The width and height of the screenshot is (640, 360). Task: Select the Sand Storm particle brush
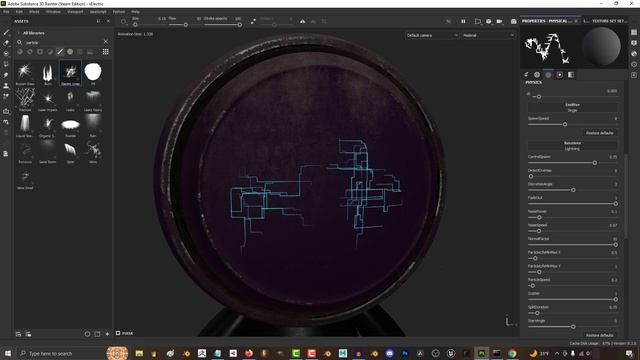(48, 152)
